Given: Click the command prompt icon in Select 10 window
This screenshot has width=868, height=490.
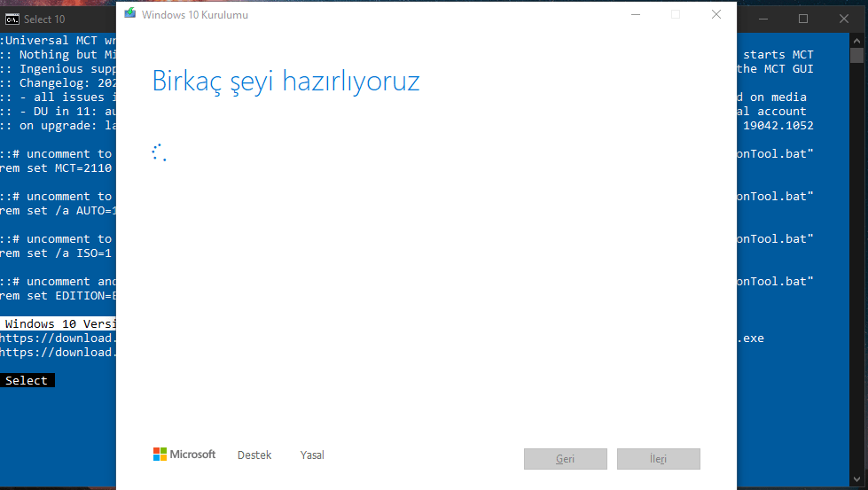Looking at the screenshot, I should tap(12, 19).
